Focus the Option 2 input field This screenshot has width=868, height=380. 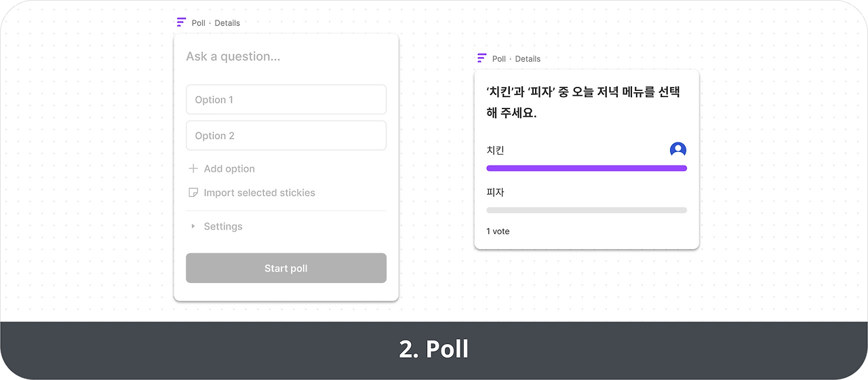pyautogui.click(x=285, y=136)
